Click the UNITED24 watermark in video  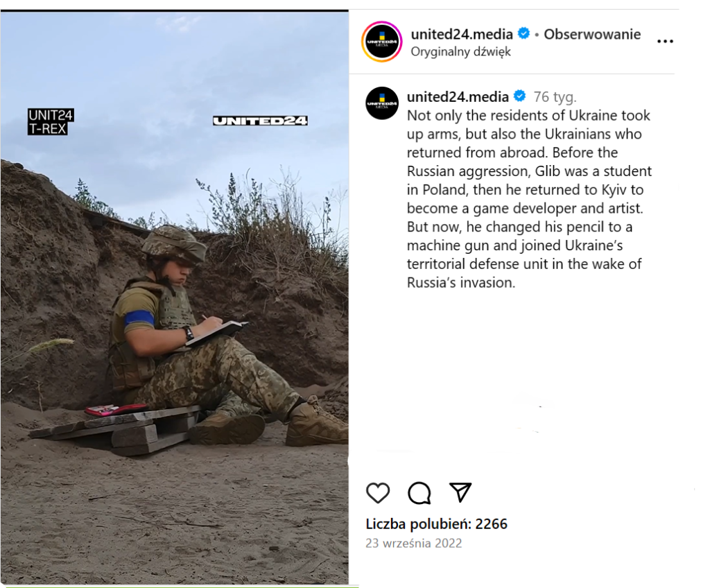point(261,121)
